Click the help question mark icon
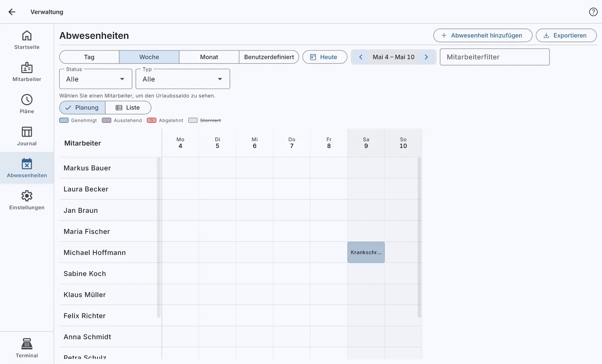This screenshot has height=364, width=602. [x=593, y=12]
